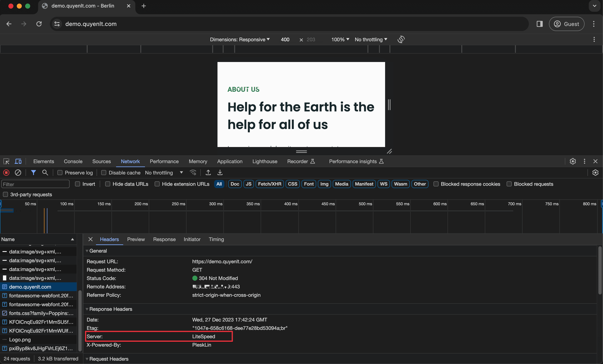Enable Preserve log checkbox

(x=60, y=173)
